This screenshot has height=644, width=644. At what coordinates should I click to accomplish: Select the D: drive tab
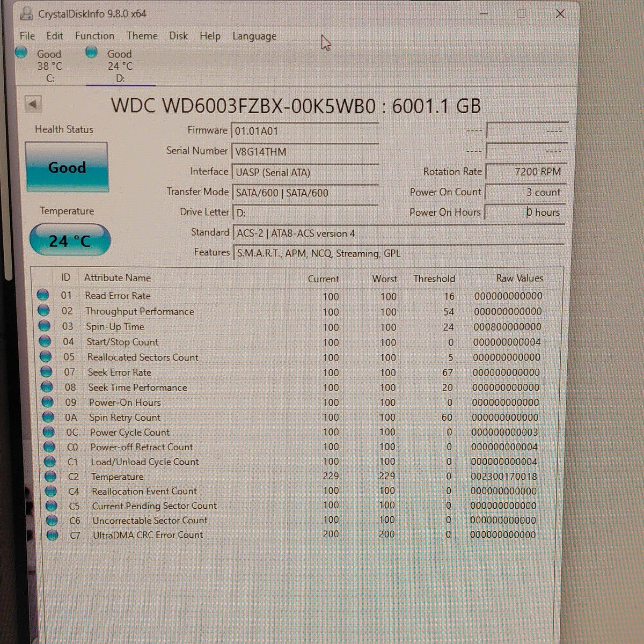pyautogui.click(x=120, y=65)
